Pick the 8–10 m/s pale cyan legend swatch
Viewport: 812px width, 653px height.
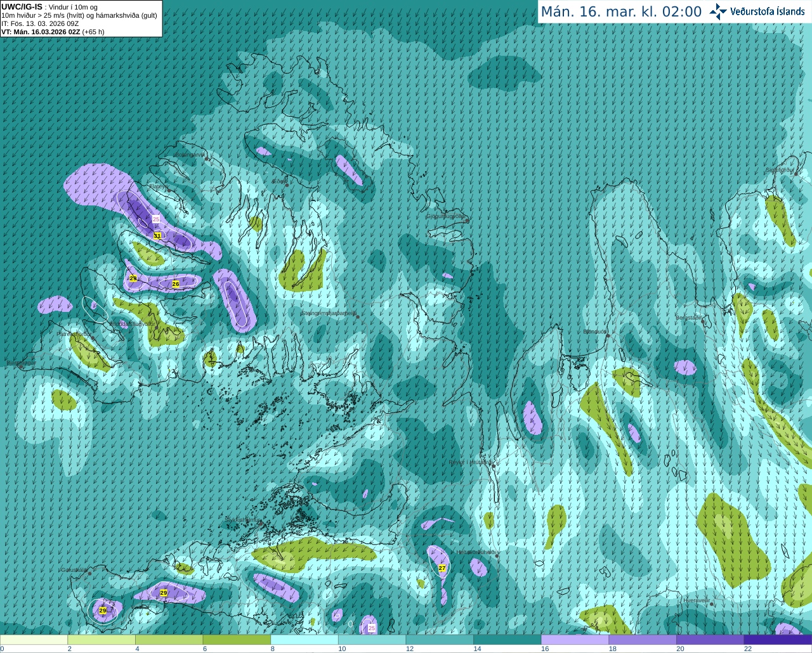(x=304, y=640)
